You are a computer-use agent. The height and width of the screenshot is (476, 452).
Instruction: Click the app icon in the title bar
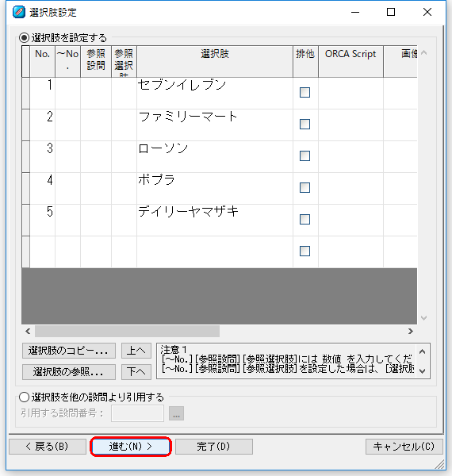[19, 13]
